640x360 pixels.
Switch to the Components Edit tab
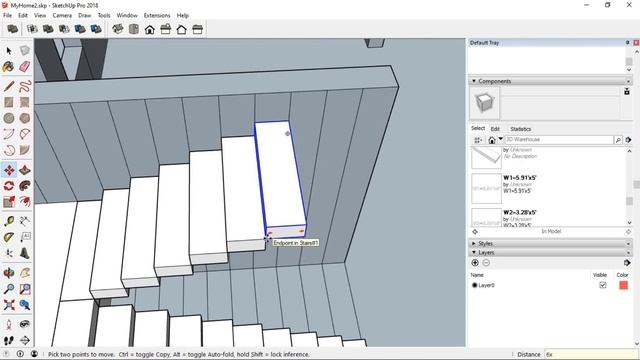(495, 129)
